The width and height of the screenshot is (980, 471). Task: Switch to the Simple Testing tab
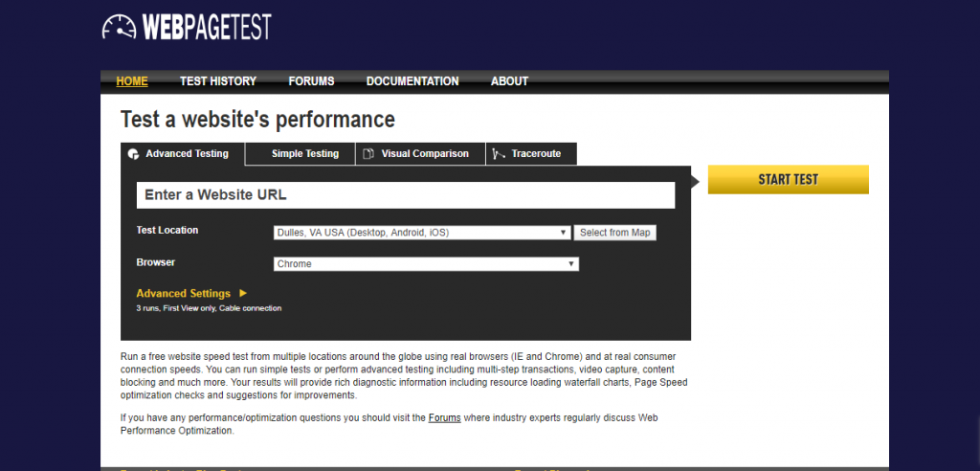(x=300, y=154)
